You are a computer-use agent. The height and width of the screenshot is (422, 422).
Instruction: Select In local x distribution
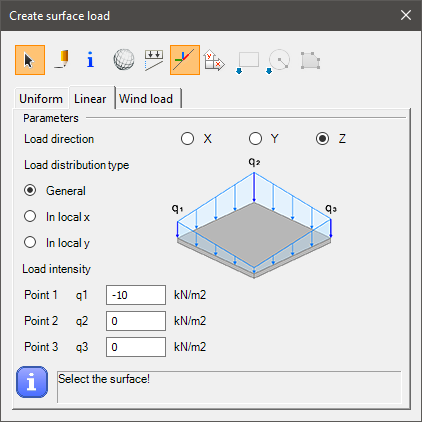(57, 217)
